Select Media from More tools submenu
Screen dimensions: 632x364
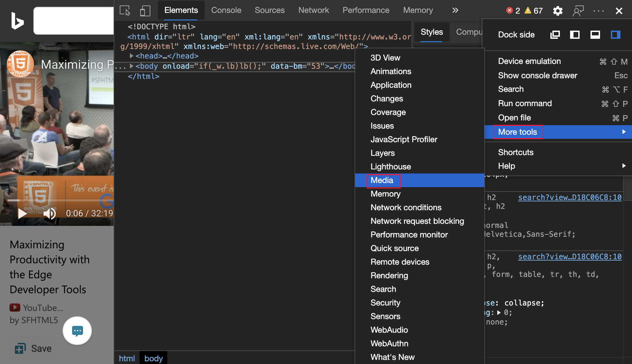point(382,180)
